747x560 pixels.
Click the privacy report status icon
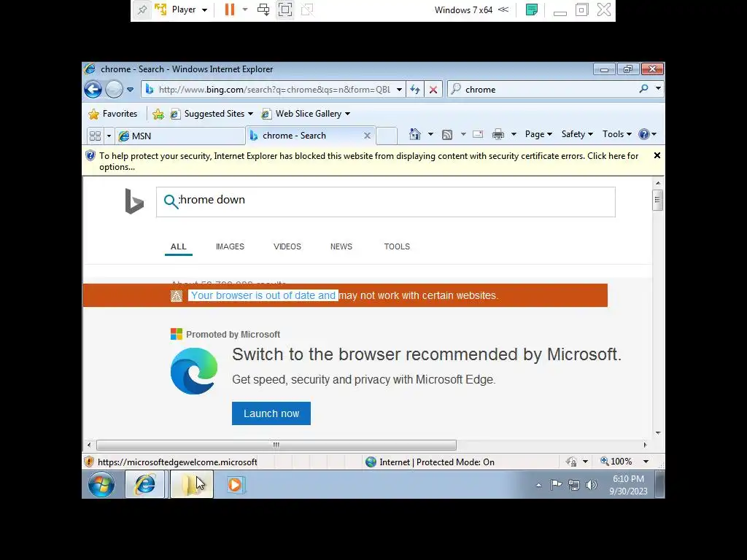coord(571,462)
